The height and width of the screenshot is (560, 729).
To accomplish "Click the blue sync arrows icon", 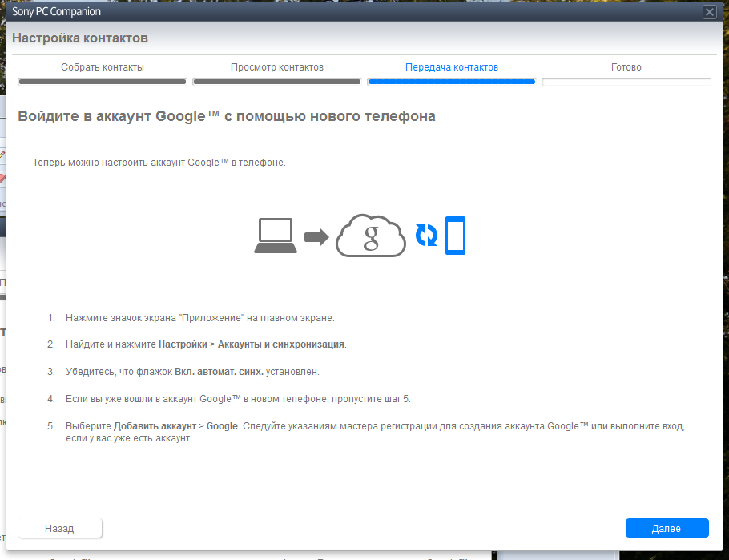I will pos(426,235).
